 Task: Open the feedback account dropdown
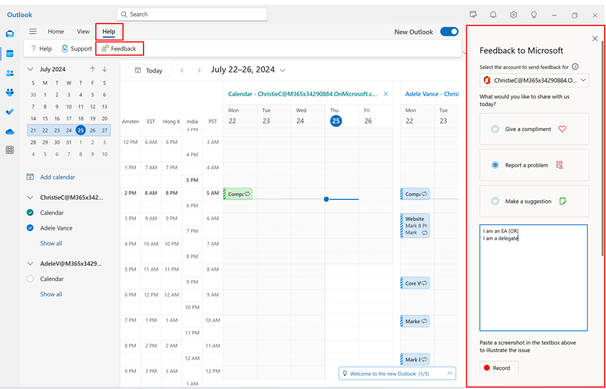click(534, 80)
